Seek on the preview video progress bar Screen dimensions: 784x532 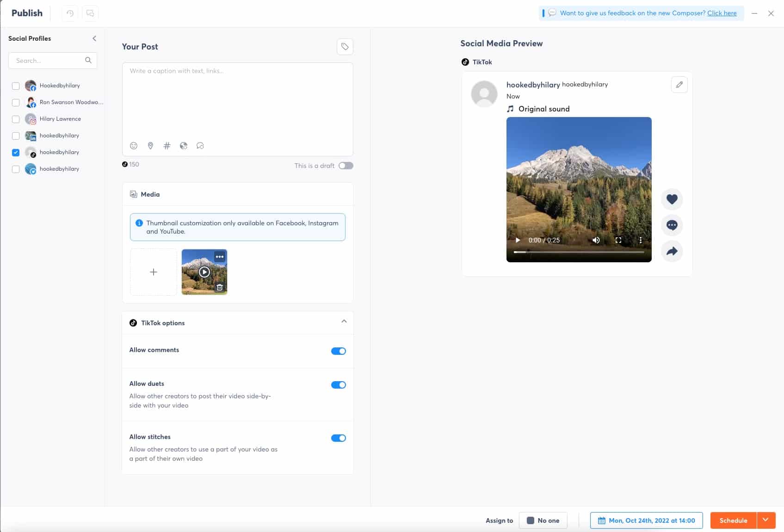point(579,252)
